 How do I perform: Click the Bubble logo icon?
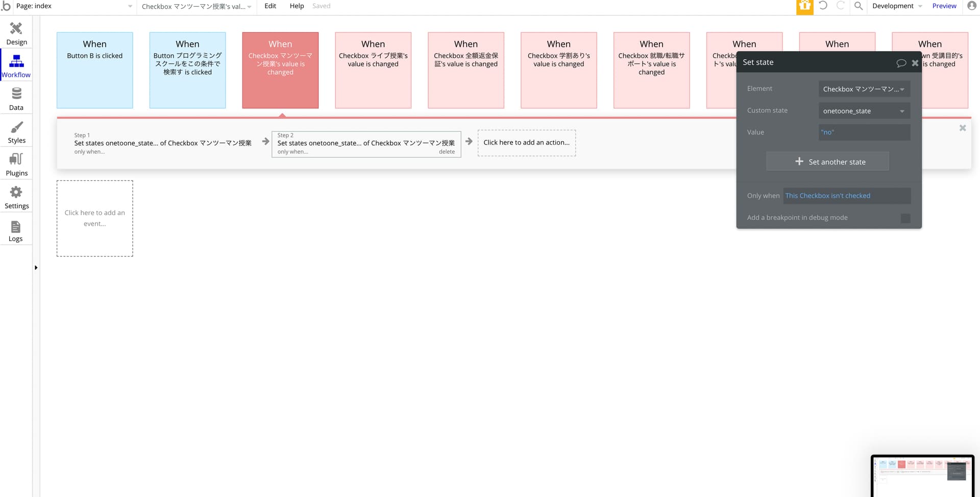coord(6,6)
